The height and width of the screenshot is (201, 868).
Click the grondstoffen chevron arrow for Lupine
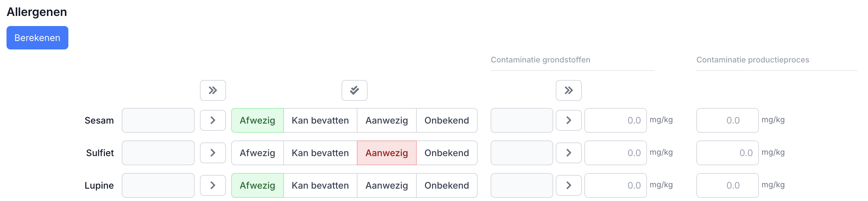(568, 185)
